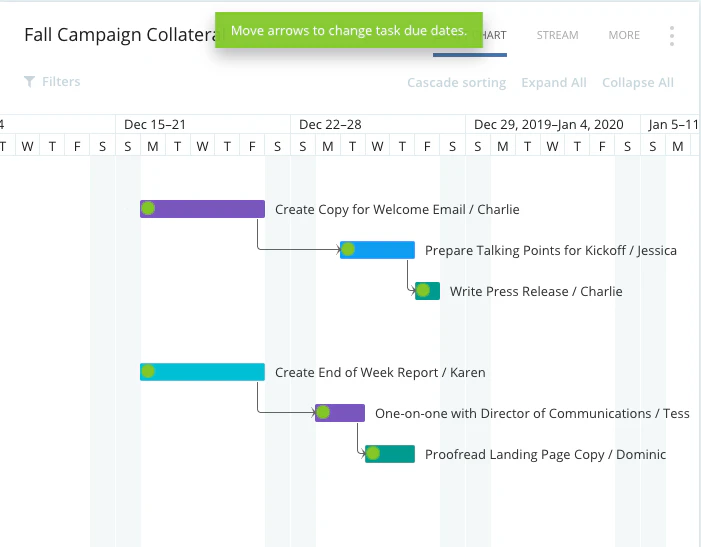Viewport: 701px width, 547px height.
Task: Select the blue Prepare Talking Points task bar
Action: click(377, 250)
